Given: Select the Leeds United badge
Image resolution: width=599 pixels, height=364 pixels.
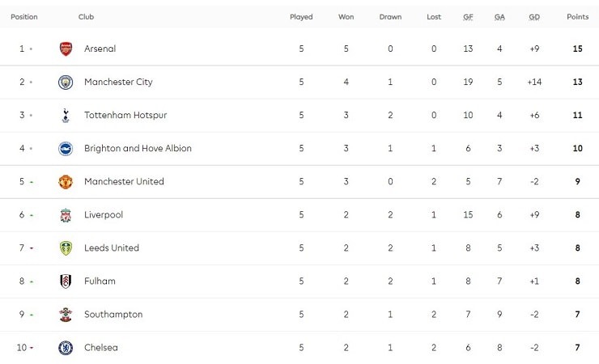Looking at the screenshot, I should pyautogui.click(x=66, y=248).
